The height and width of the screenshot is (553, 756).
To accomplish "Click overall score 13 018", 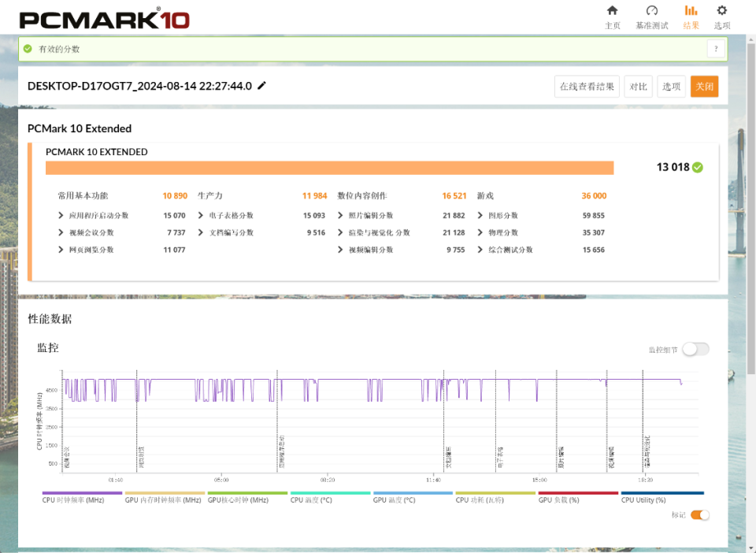I will click(x=673, y=167).
